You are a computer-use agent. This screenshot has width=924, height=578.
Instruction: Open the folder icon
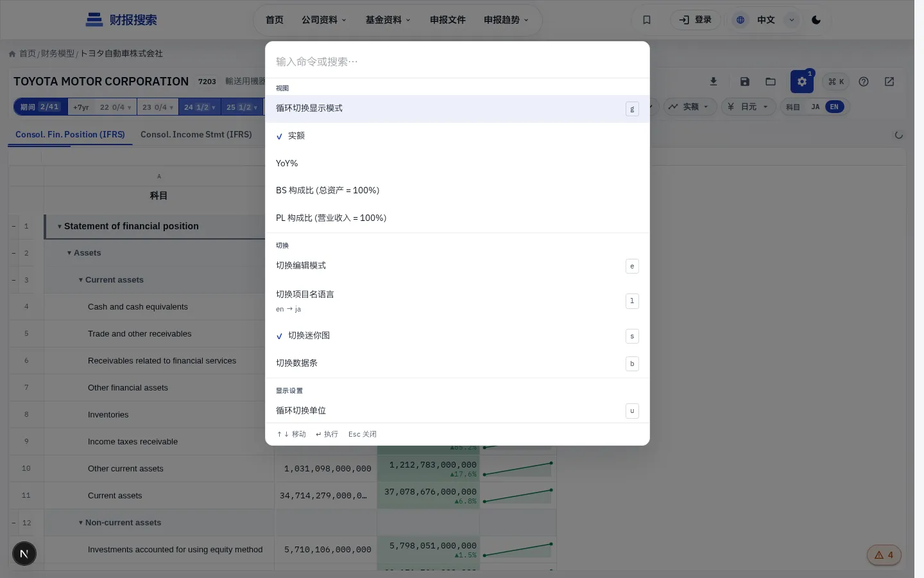pyautogui.click(x=771, y=82)
